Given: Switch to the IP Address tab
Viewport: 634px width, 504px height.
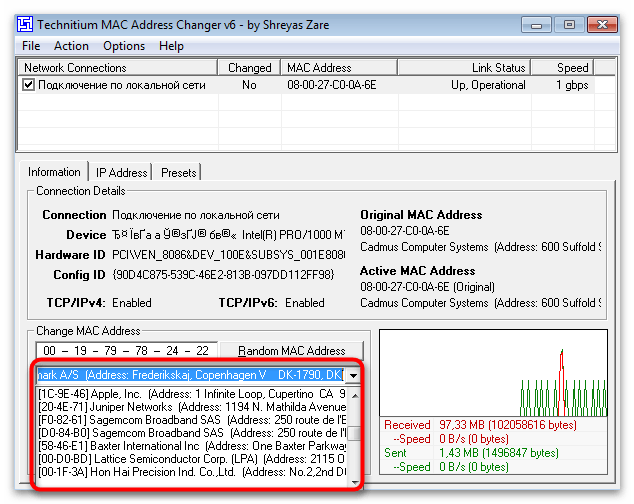Looking at the screenshot, I should coord(121,173).
